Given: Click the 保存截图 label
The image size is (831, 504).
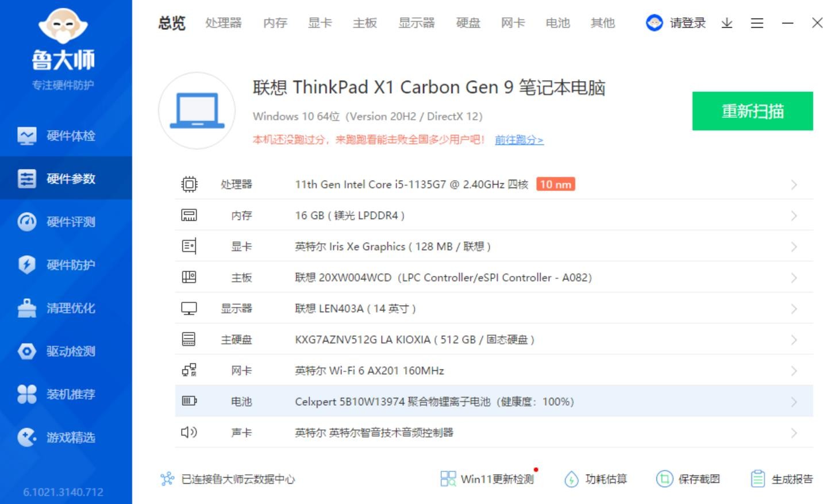Looking at the screenshot, I should pos(699,479).
